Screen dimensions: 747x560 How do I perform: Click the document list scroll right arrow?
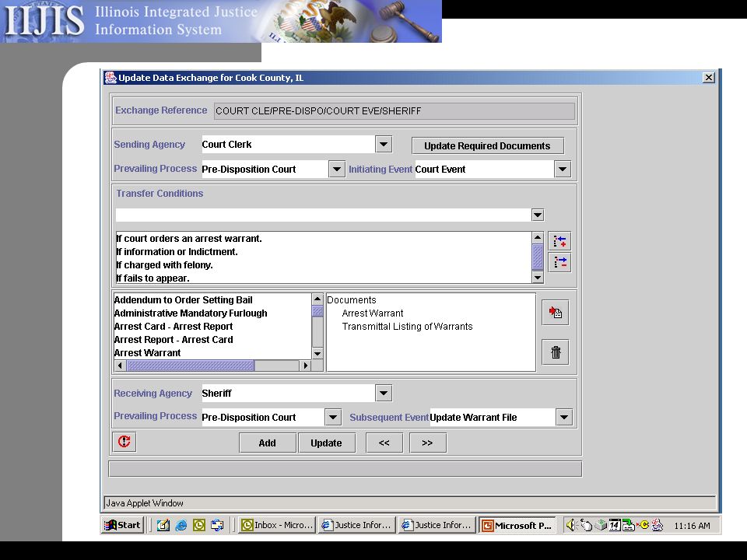(305, 366)
